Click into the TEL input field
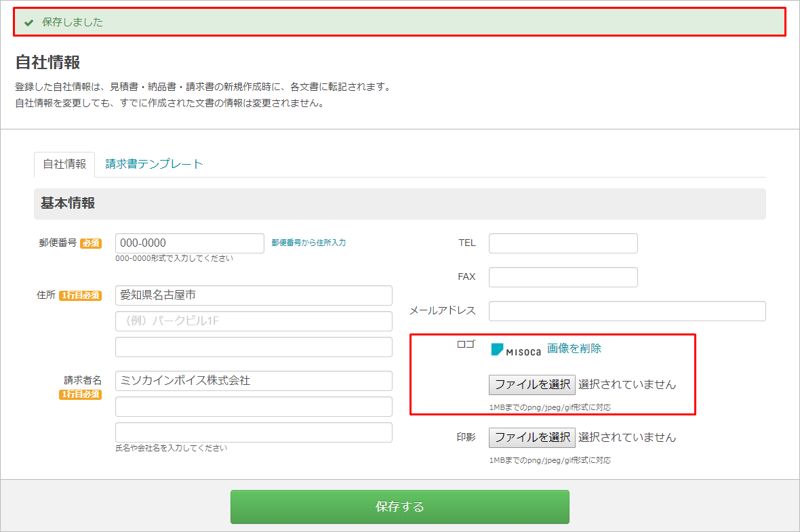This screenshot has width=800, height=532. (563, 243)
